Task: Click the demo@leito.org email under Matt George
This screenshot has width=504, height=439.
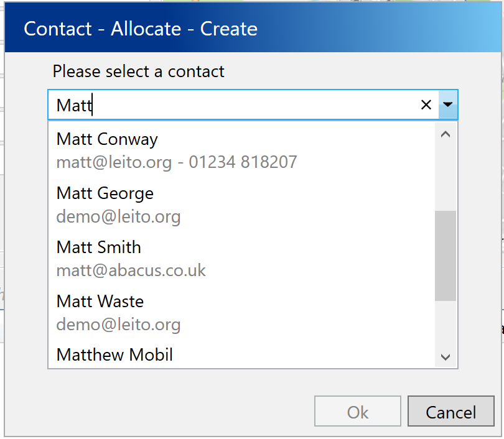Action: click(x=118, y=217)
